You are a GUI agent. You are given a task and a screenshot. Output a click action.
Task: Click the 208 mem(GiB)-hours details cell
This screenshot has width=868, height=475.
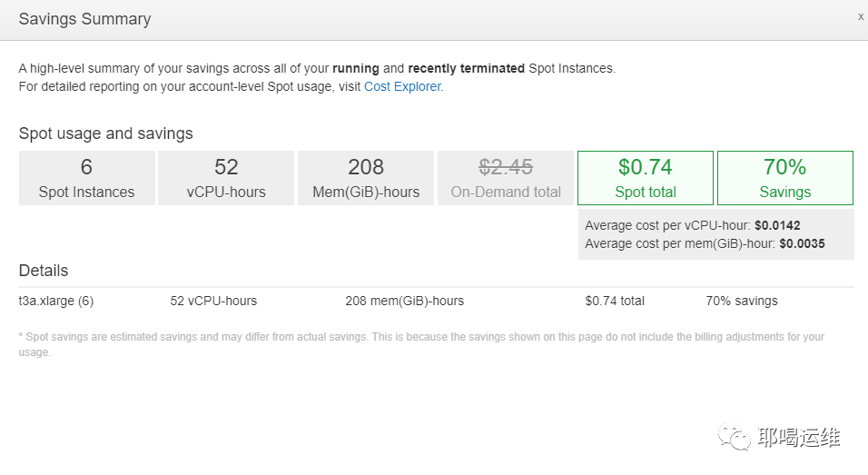pyautogui.click(x=404, y=302)
